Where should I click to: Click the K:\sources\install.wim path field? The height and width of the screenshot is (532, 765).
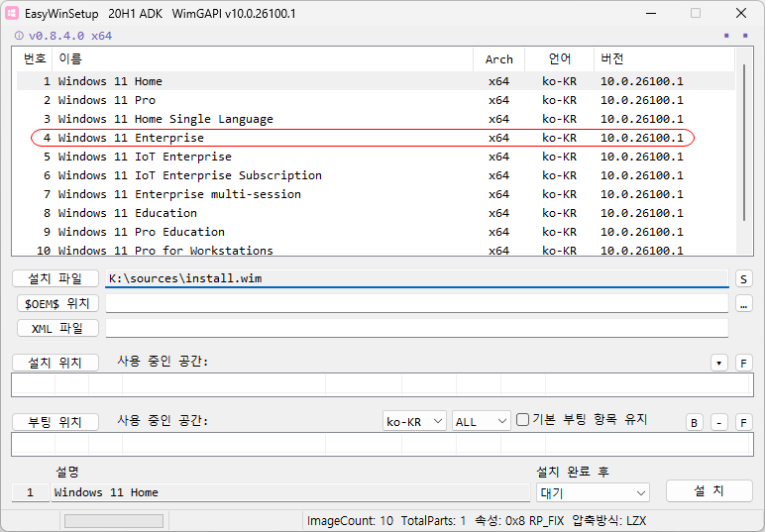pos(417,278)
